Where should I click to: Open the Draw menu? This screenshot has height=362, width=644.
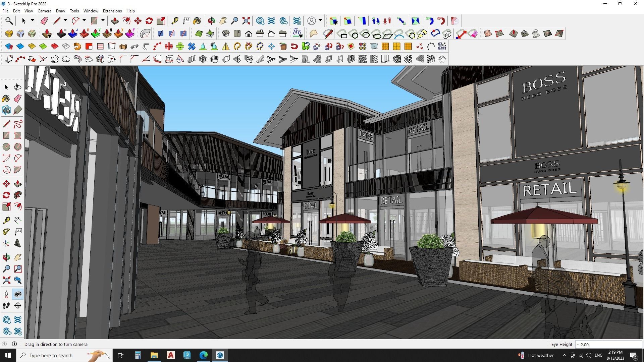click(60, 11)
